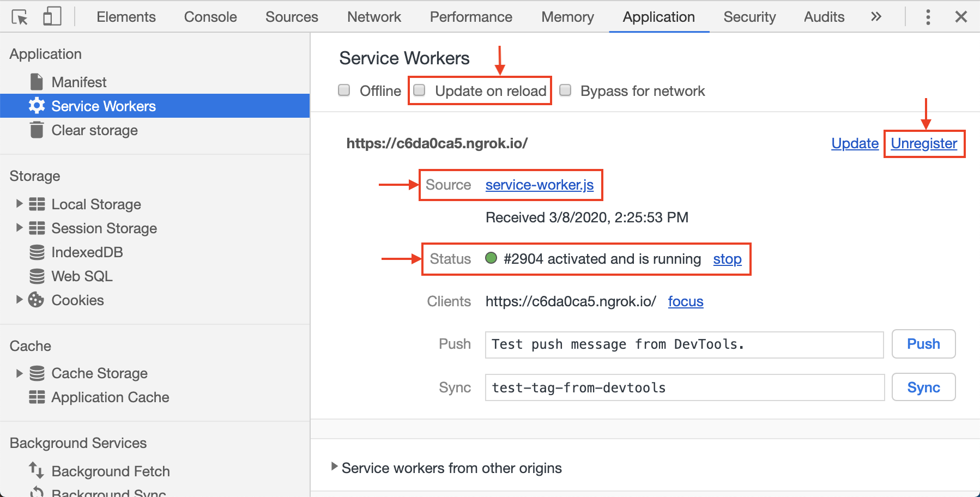Select the Cookies icon in sidebar
The height and width of the screenshot is (497, 980).
point(37,300)
